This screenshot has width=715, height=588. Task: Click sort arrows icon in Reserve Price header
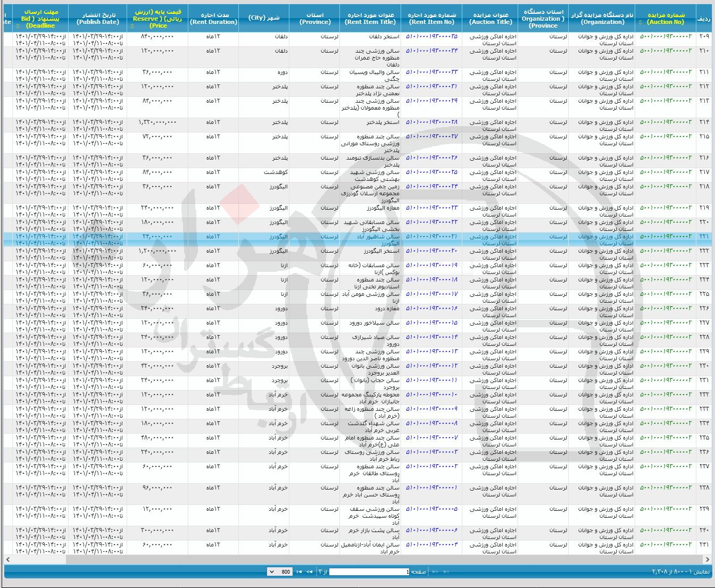pos(132,26)
